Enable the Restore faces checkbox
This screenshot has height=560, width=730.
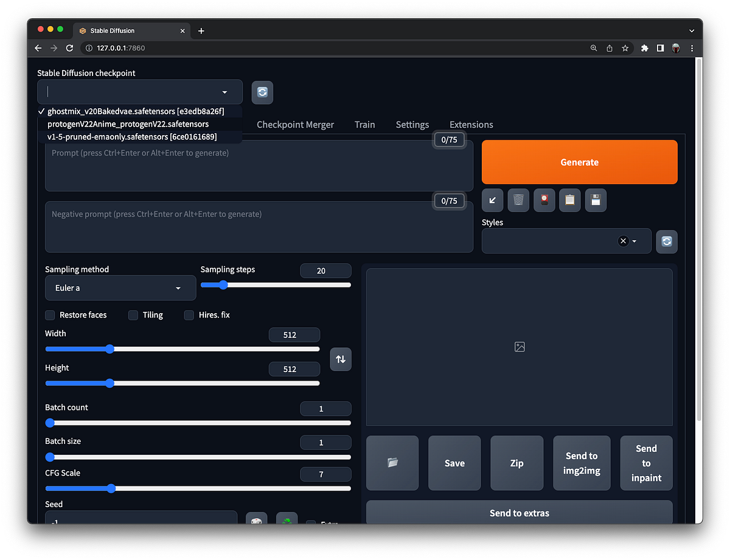point(50,315)
